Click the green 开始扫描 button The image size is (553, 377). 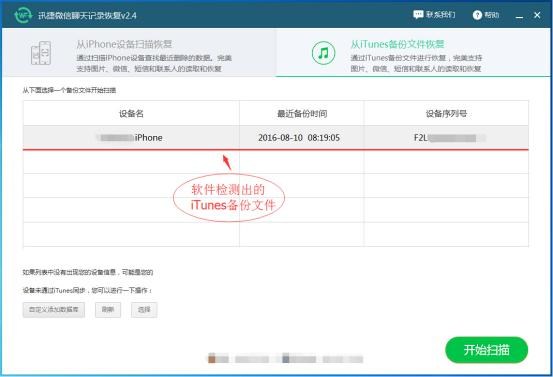(486, 350)
